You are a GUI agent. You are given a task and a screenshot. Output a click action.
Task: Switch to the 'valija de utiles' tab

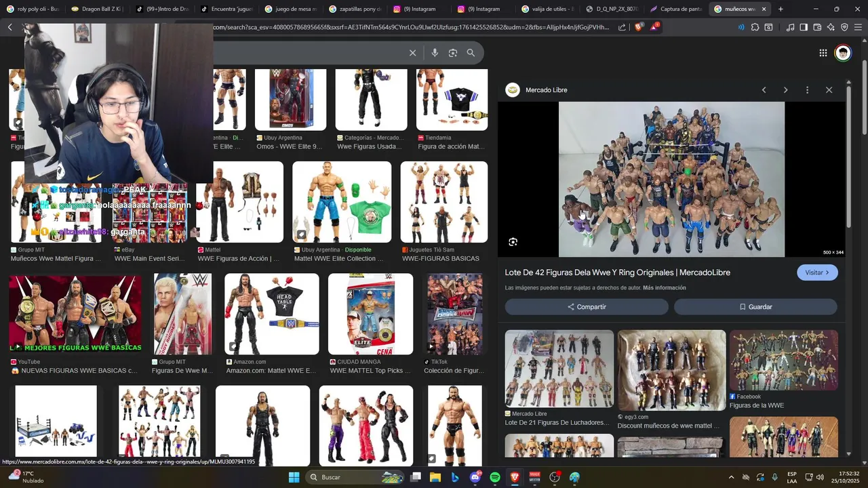coord(546,9)
